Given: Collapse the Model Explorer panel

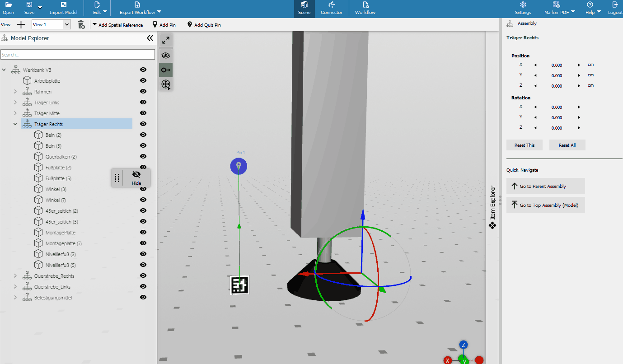Looking at the screenshot, I should pos(150,38).
